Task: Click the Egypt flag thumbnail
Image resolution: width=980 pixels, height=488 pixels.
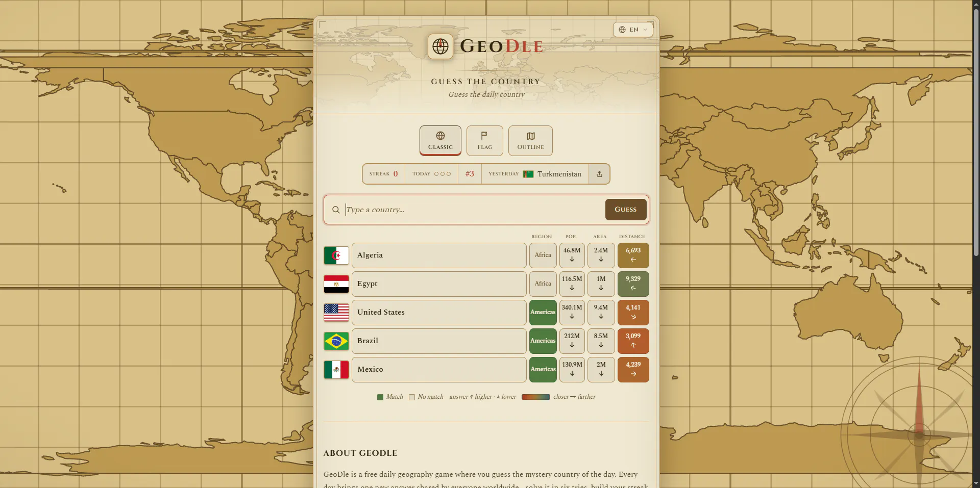Action: (336, 284)
